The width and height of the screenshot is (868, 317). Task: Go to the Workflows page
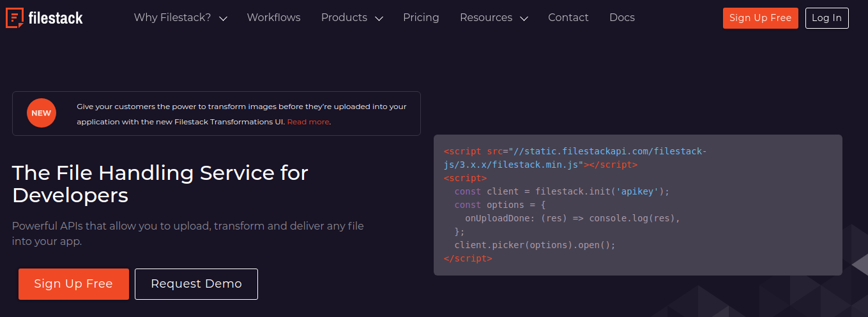click(x=273, y=18)
